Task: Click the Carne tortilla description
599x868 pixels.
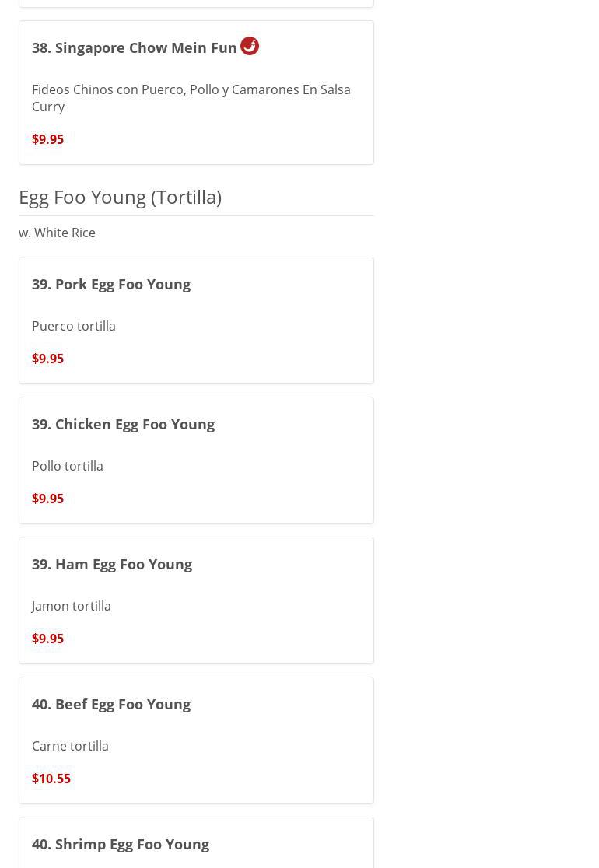Action: coord(70,746)
